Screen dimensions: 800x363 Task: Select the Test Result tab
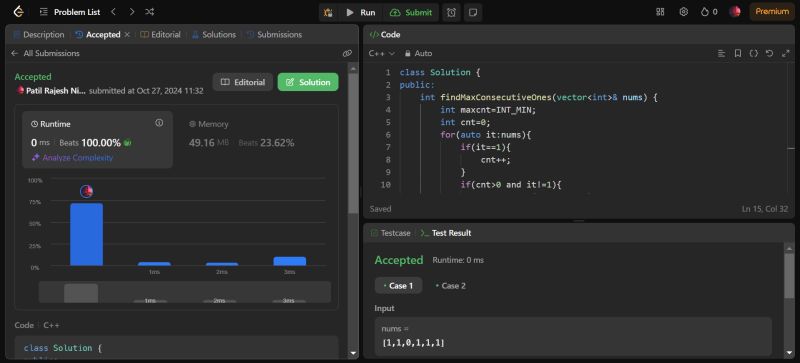point(445,233)
